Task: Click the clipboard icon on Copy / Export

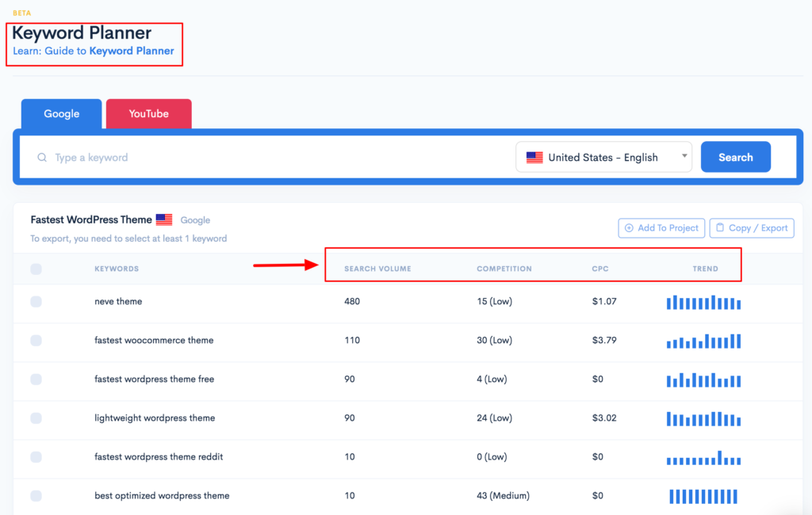Action: coord(720,227)
